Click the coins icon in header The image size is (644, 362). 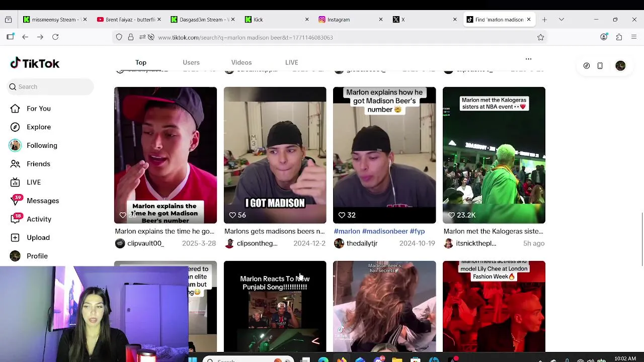click(587, 66)
